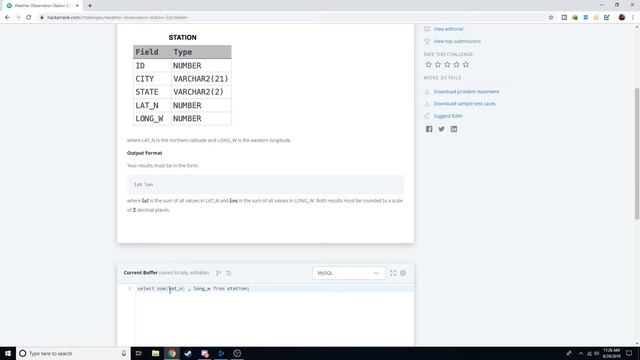Go back to the previous page
640x360 pixels.
coord(7,18)
